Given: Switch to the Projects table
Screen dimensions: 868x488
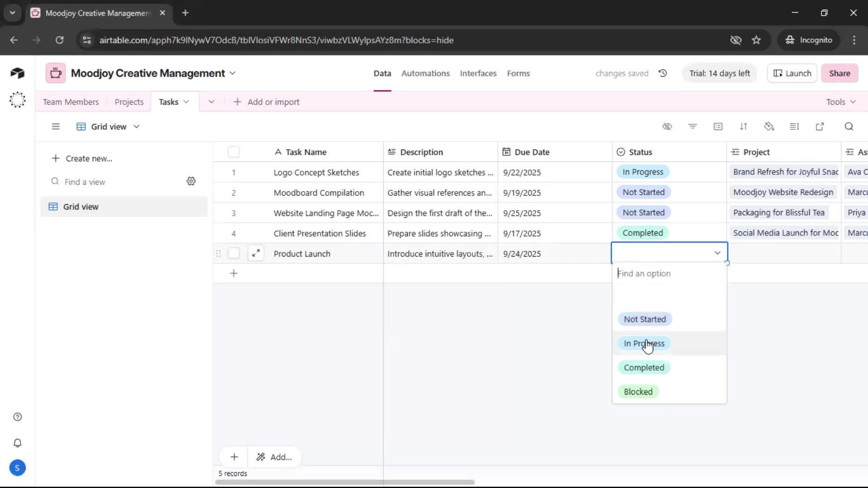Looking at the screenshot, I should pyautogui.click(x=129, y=102).
